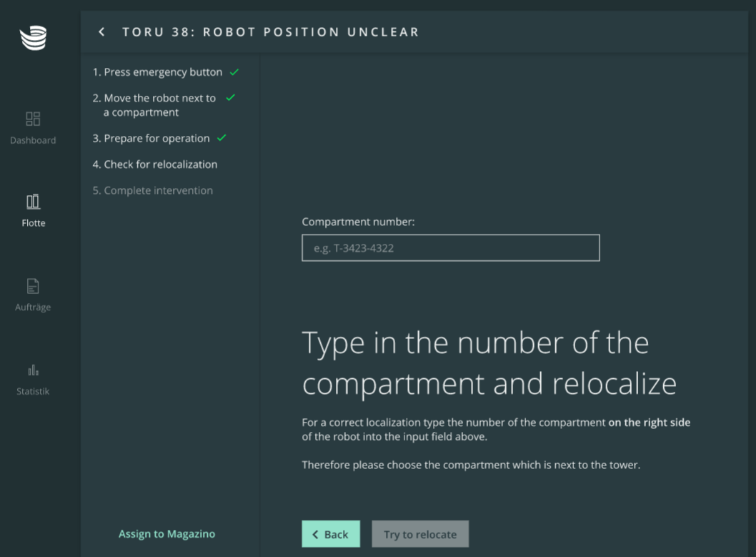756x557 pixels.
Task: Click the Assign to Magazino link
Action: pos(166,534)
